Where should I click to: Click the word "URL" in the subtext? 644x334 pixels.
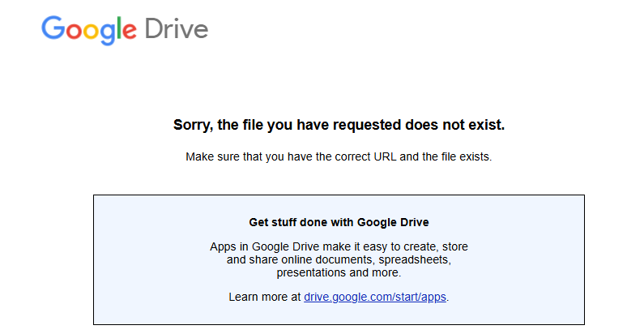pos(386,156)
